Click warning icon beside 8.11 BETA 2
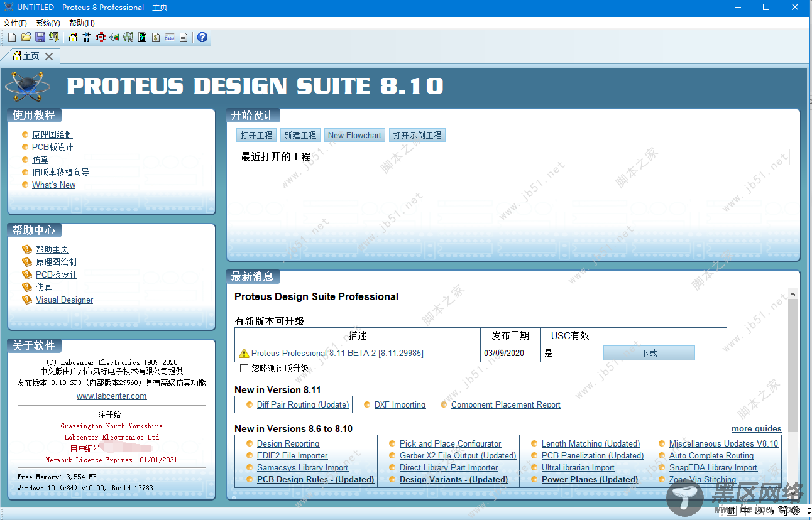The width and height of the screenshot is (812, 520). click(x=244, y=354)
